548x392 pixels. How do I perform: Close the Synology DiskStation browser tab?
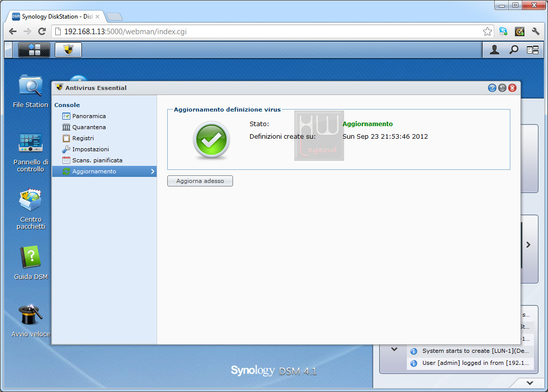coord(97,17)
